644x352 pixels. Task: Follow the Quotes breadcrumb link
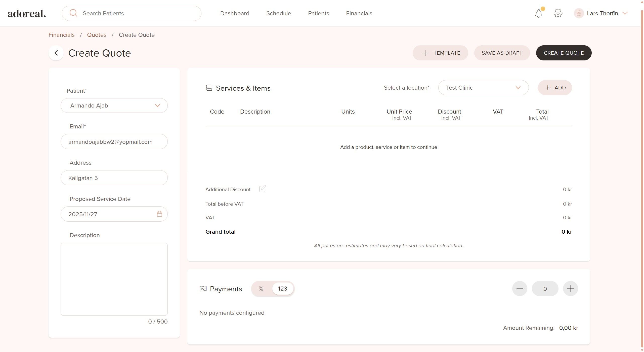point(97,35)
